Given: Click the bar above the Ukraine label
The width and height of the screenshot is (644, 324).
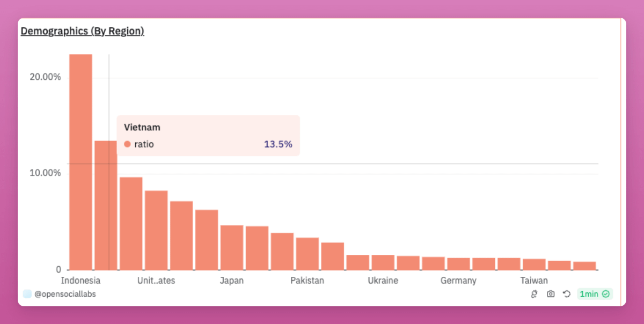Looking at the screenshot, I should [383, 262].
